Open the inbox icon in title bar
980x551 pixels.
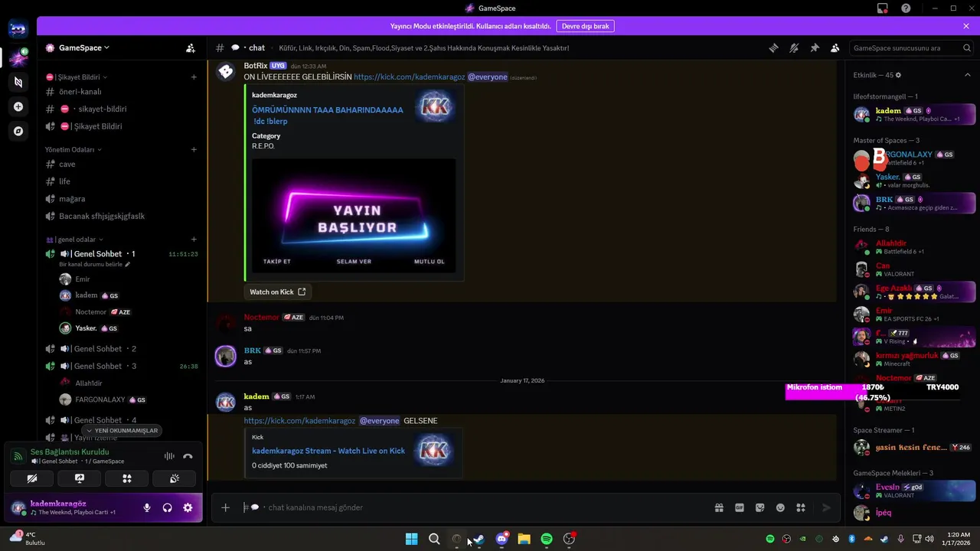(x=883, y=8)
